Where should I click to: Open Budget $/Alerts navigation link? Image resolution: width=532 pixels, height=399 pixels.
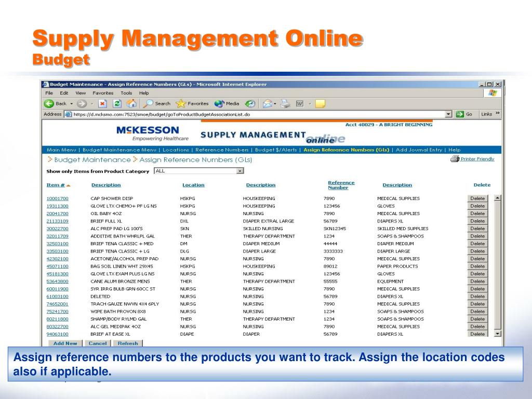(276, 150)
